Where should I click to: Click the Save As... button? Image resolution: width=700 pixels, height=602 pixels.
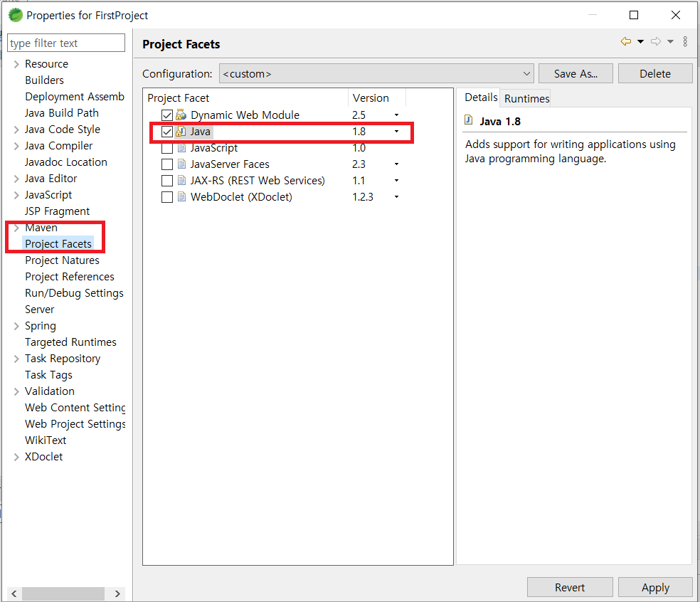click(x=576, y=74)
